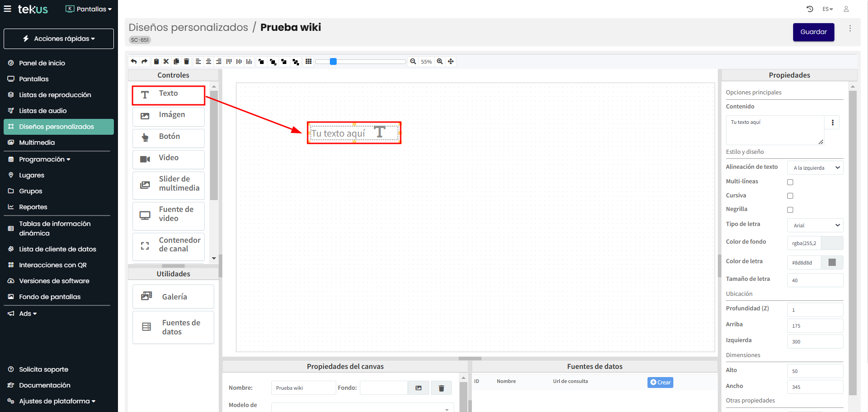This screenshot has width=868, height=412.
Task: Toggle the grid icon in toolbar
Action: point(309,62)
